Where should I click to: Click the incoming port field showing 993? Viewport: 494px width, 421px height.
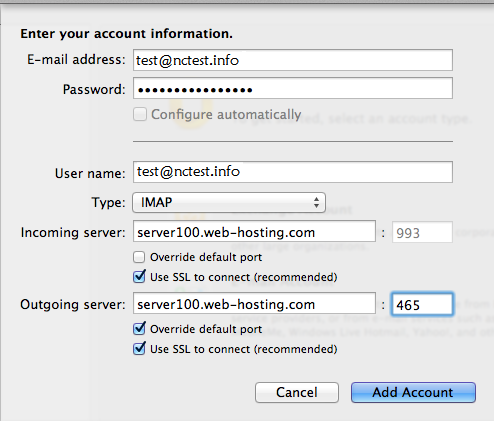[422, 232]
